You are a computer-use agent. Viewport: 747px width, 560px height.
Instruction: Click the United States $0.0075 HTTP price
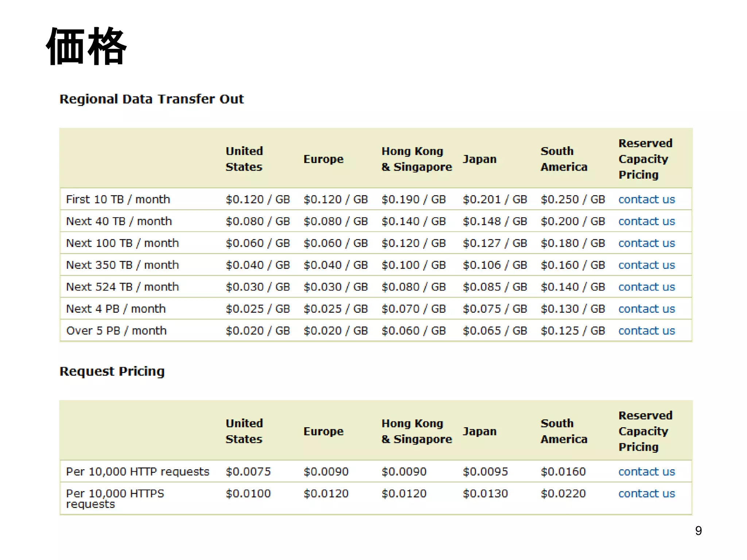point(248,472)
